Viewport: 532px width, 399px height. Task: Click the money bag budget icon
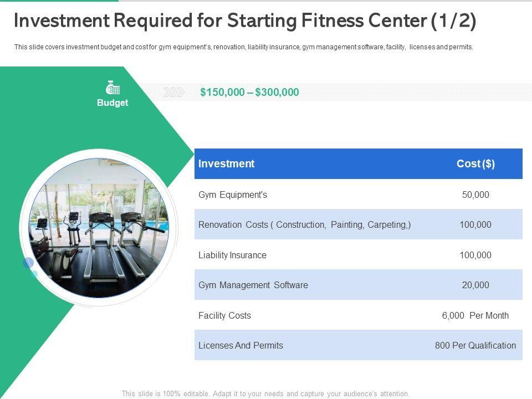tap(112, 88)
